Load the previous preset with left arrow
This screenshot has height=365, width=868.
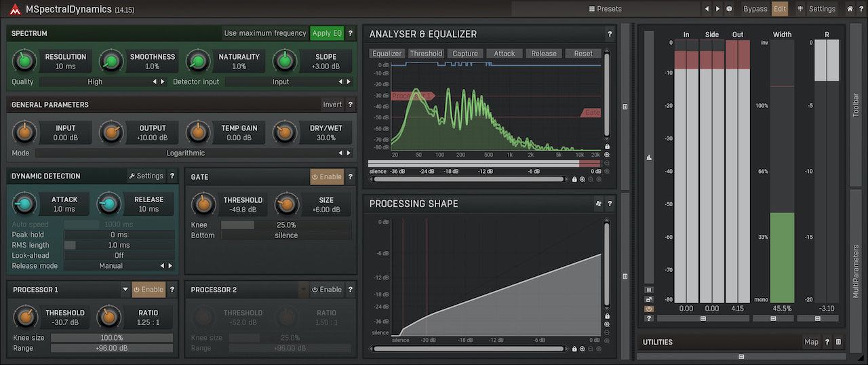(707, 9)
